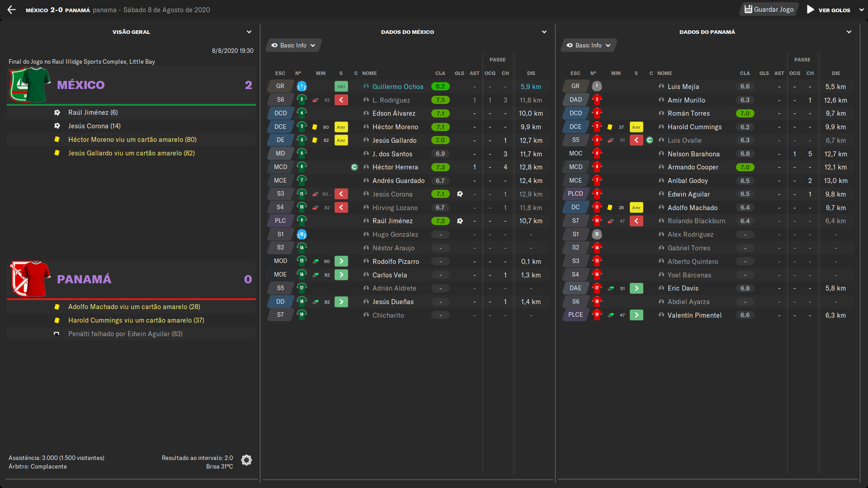This screenshot has height=488, width=868.
Task: Click Jesús Corona's goal ball icon
Action: tap(460, 194)
